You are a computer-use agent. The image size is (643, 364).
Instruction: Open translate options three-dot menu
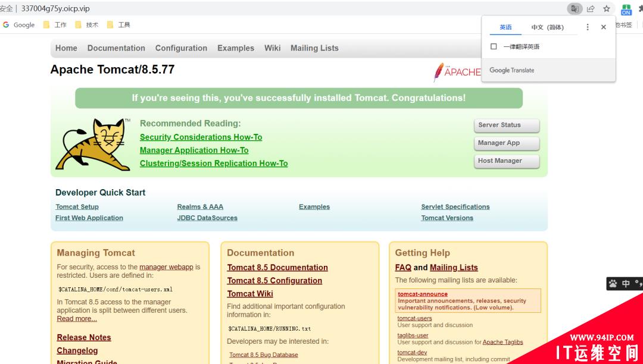coord(588,27)
